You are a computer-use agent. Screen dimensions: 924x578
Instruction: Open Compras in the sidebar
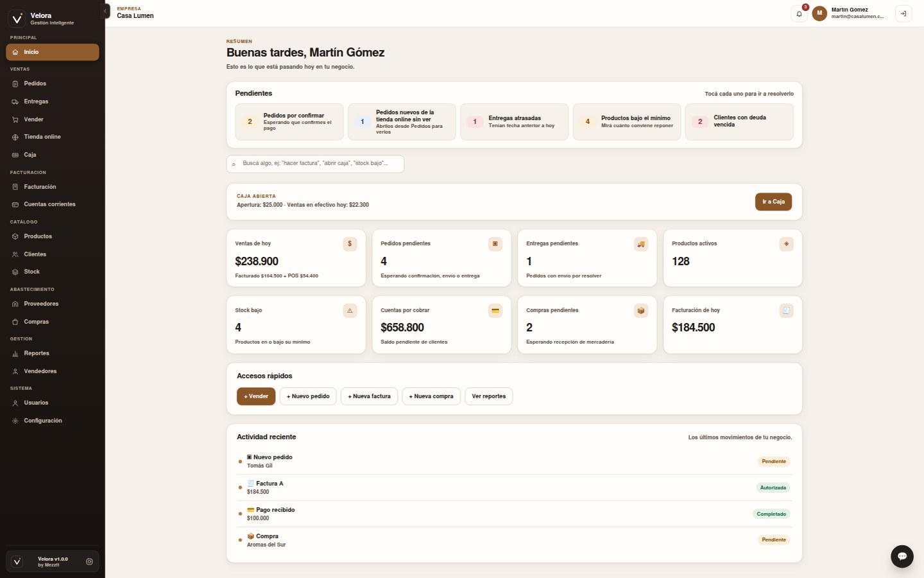point(53,322)
